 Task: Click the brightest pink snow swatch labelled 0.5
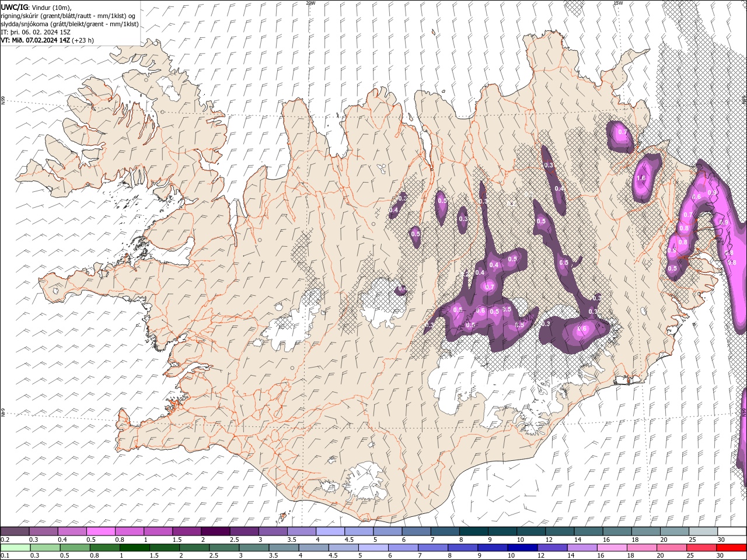coord(100,531)
